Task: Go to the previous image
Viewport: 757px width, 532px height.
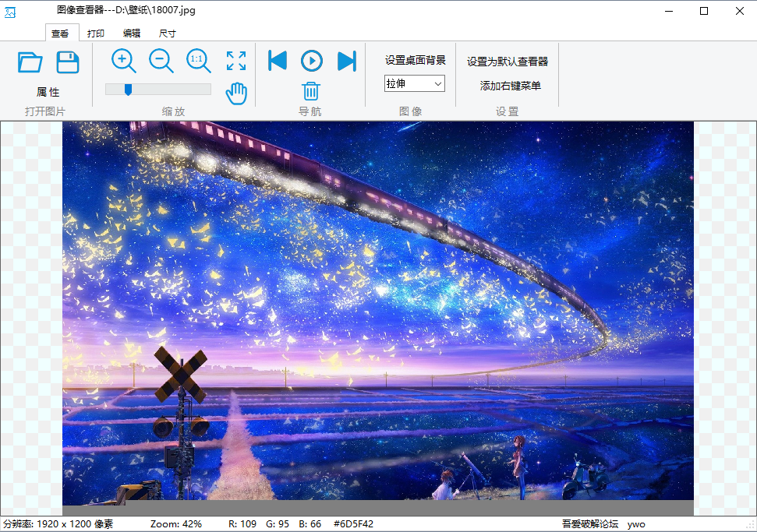Action: 277,61
